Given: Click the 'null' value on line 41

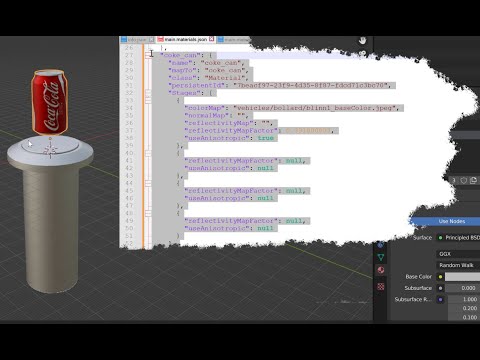Looking at the screenshot, I should pos(294,161).
